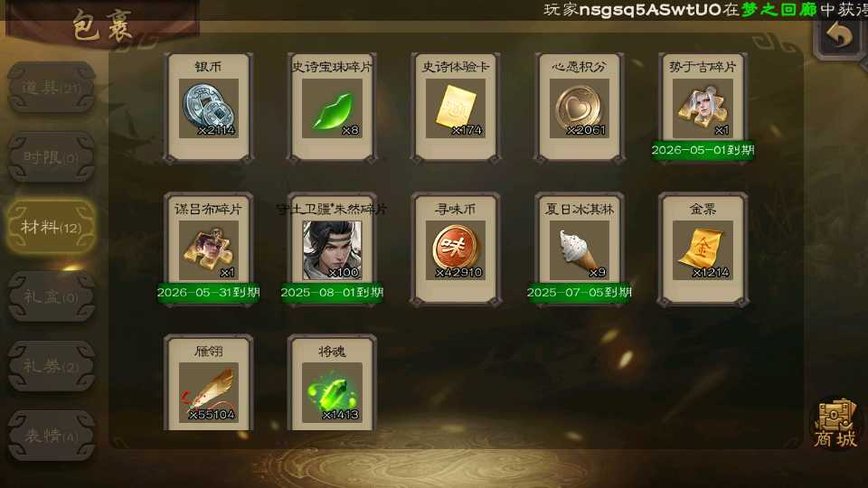Switch to the 道具 tab
The image size is (868, 488).
coord(51,88)
